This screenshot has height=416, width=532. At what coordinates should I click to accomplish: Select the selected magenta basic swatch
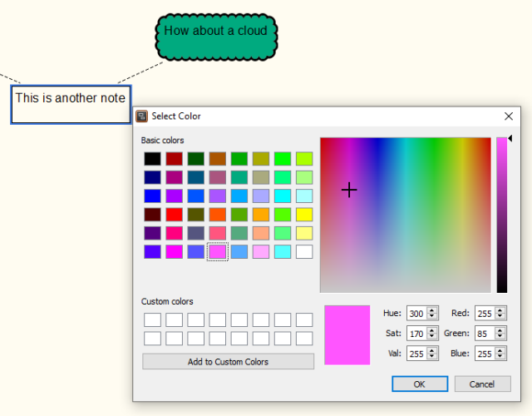[217, 251]
